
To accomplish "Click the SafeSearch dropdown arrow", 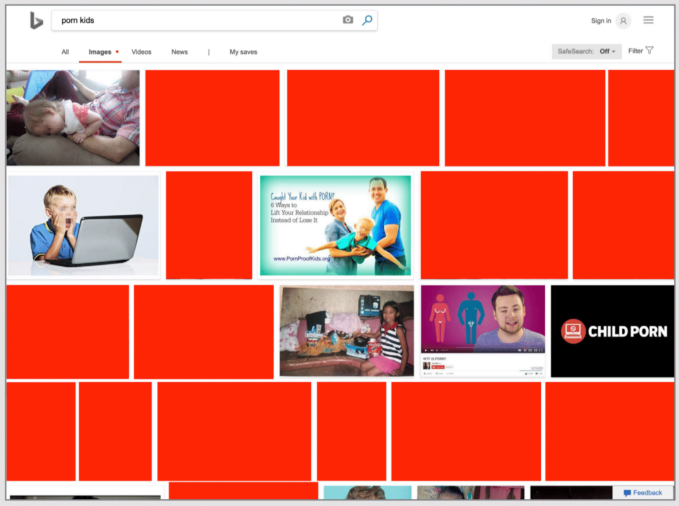I will click(614, 51).
